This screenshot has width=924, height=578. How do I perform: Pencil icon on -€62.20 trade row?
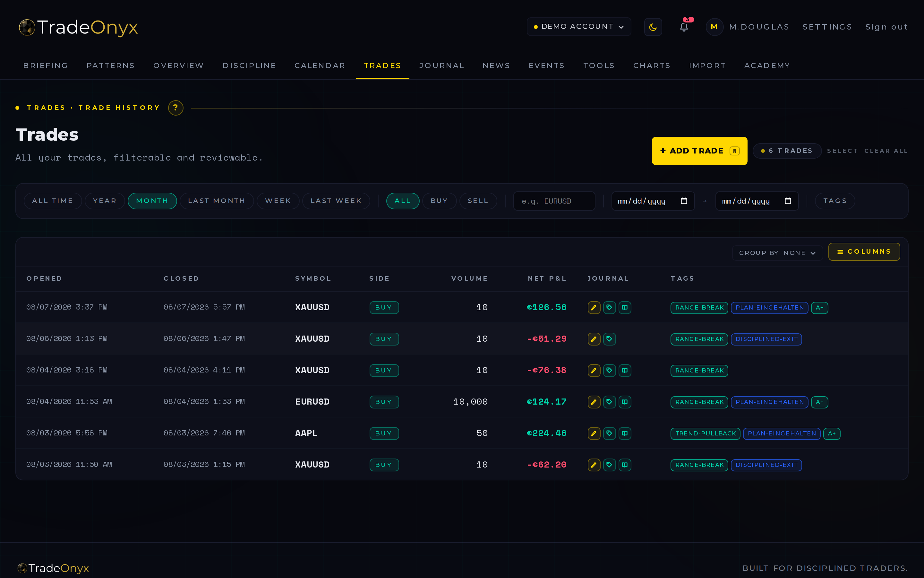[594, 465]
